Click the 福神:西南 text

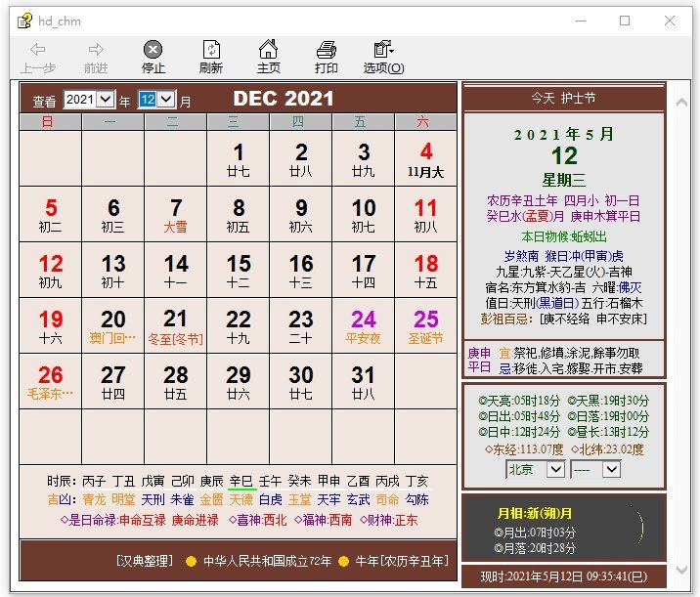tap(324, 520)
